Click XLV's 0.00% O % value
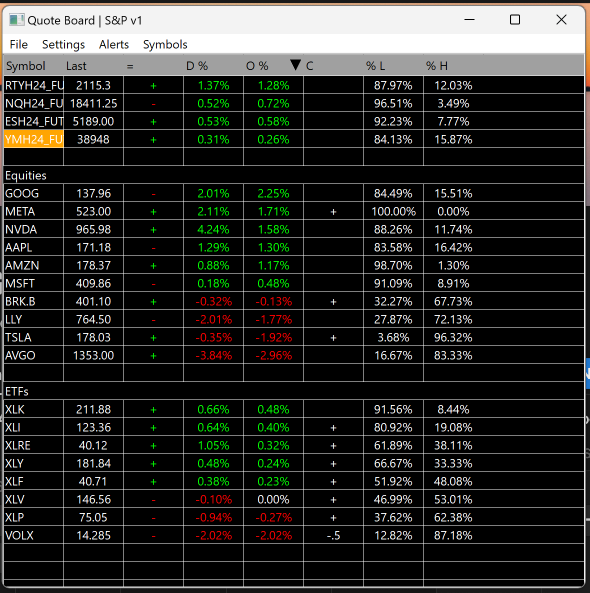The height and width of the screenshot is (593, 590). coord(273,499)
